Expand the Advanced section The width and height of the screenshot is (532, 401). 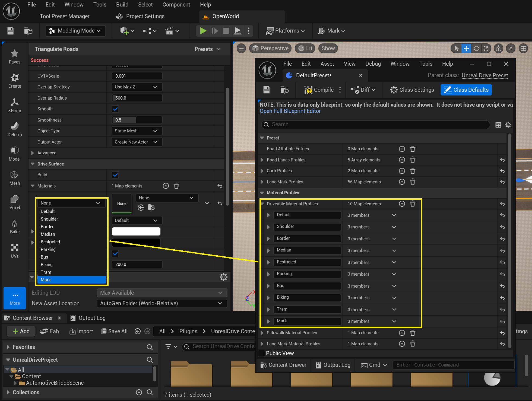(33, 153)
